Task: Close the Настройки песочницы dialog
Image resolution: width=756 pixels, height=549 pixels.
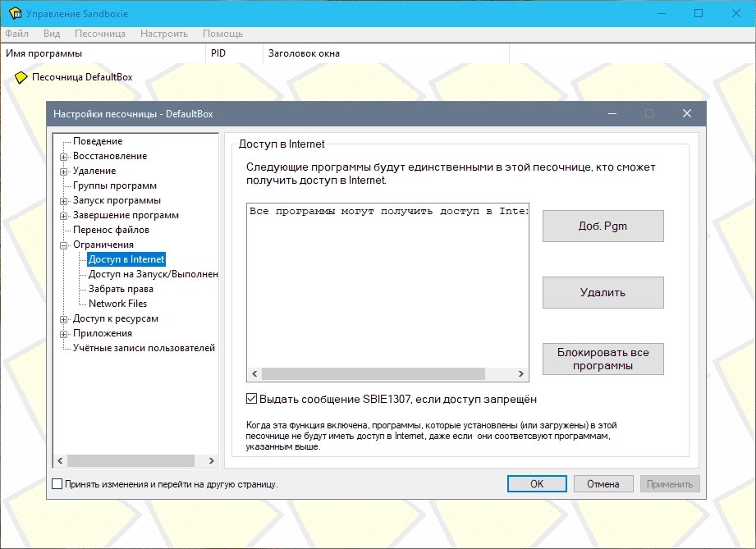Action: (687, 113)
